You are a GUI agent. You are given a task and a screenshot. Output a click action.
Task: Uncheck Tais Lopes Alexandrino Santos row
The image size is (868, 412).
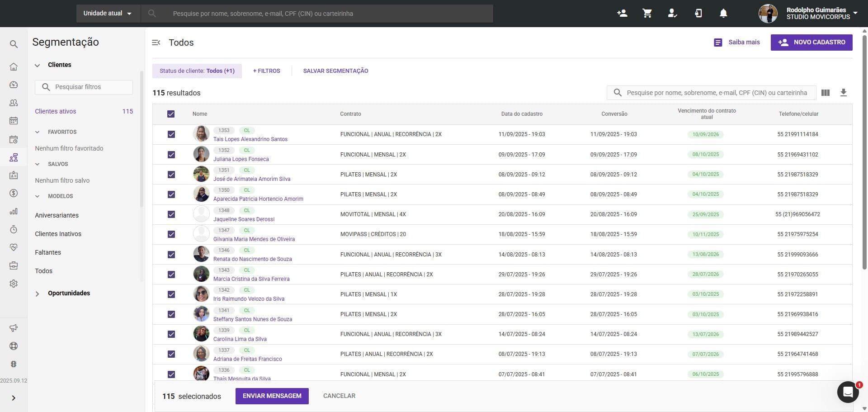[x=171, y=134]
